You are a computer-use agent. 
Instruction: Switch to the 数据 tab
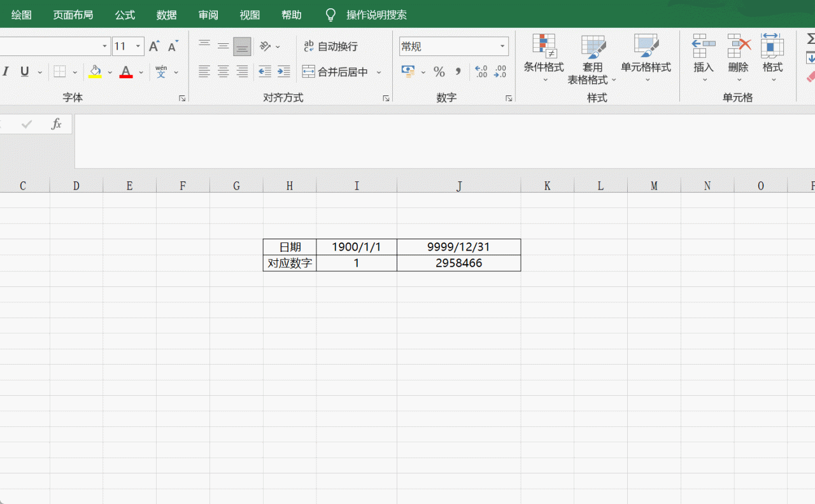tap(167, 15)
